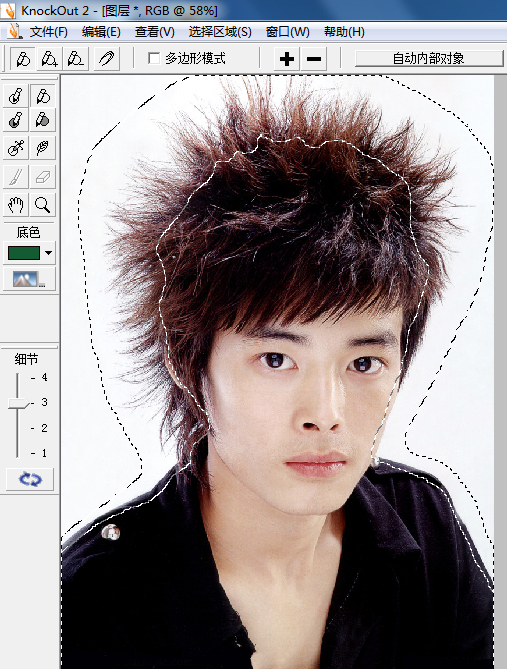The height and width of the screenshot is (669, 507).
Task: Select the subtract-from-selection pencil mode
Action: (x=76, y=59)
